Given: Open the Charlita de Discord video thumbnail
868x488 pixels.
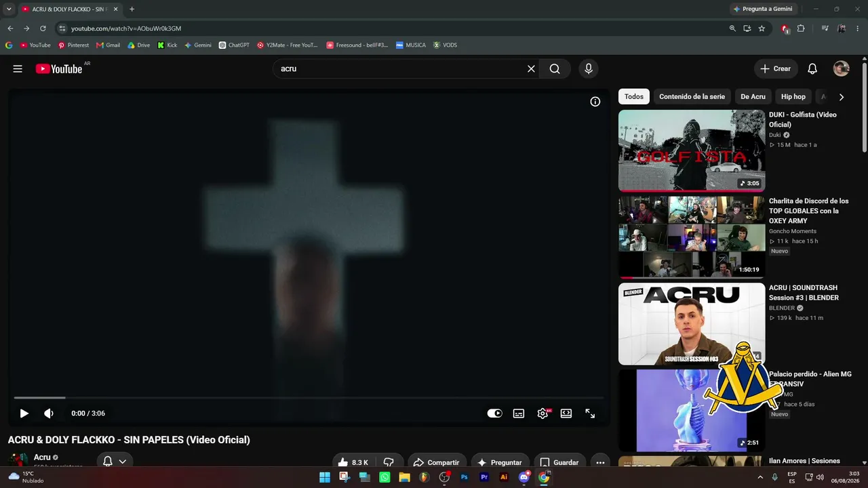Looking at the screenshot, I should 692,237.
